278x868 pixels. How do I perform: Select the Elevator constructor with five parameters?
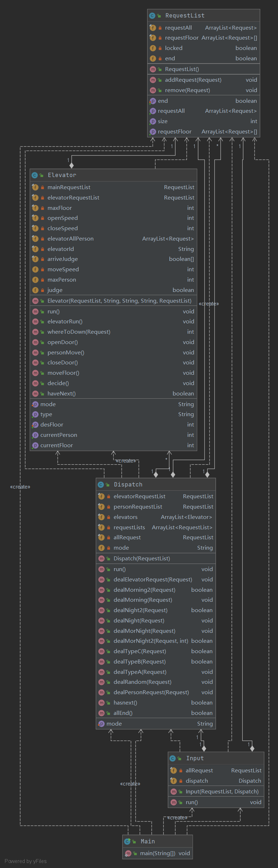pyautogui.click(x=114, y=301)
